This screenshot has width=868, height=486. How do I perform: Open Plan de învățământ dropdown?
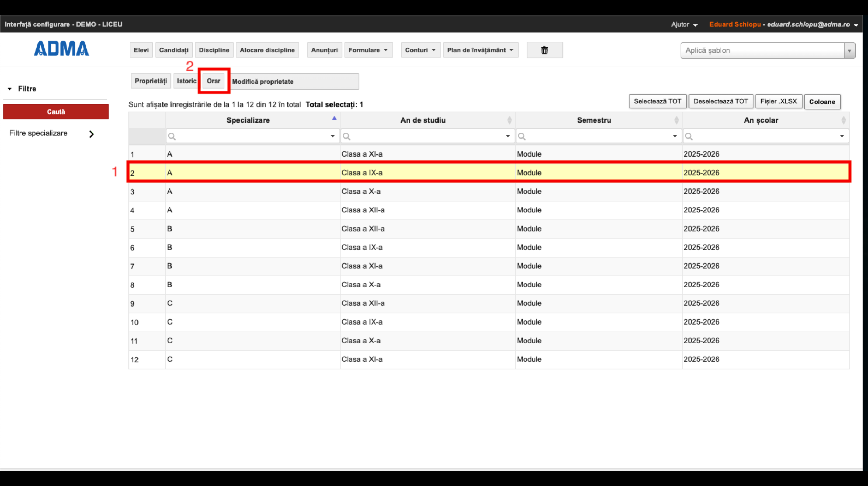click(x=480, y=50)
